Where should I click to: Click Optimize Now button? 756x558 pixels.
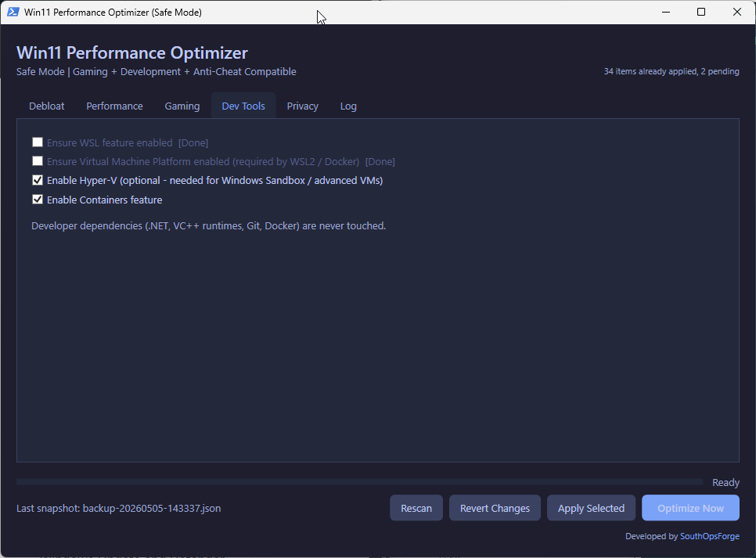(690, 508)
